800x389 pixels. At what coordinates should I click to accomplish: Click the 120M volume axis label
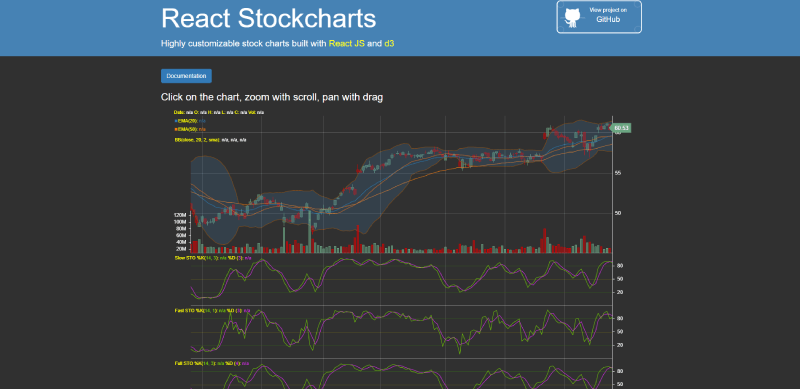tap(180, 215)
